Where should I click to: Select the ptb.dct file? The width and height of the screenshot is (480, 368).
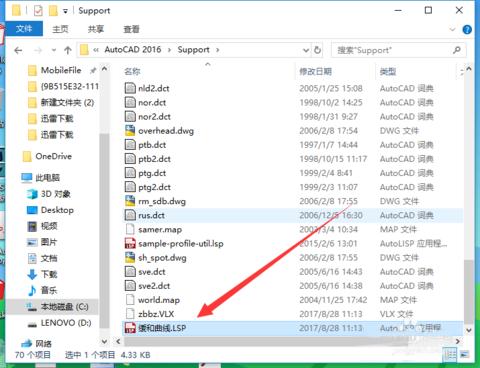pyautogui.click(x=145, y=145)
